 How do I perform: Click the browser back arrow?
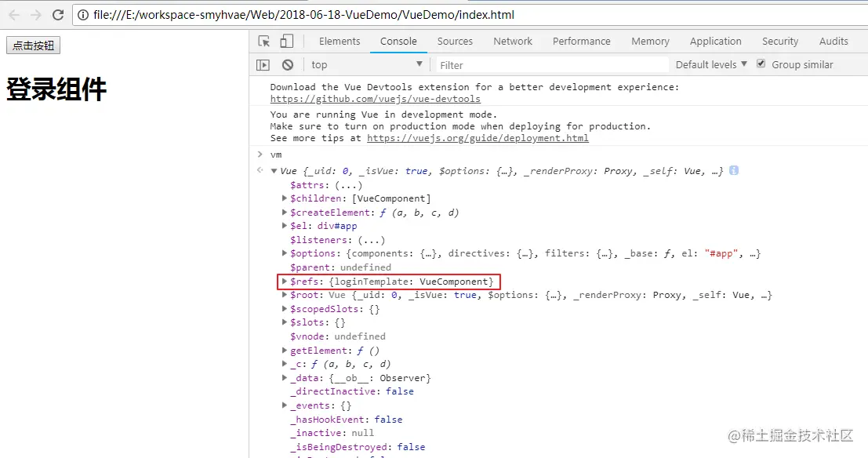coord(14,15)
